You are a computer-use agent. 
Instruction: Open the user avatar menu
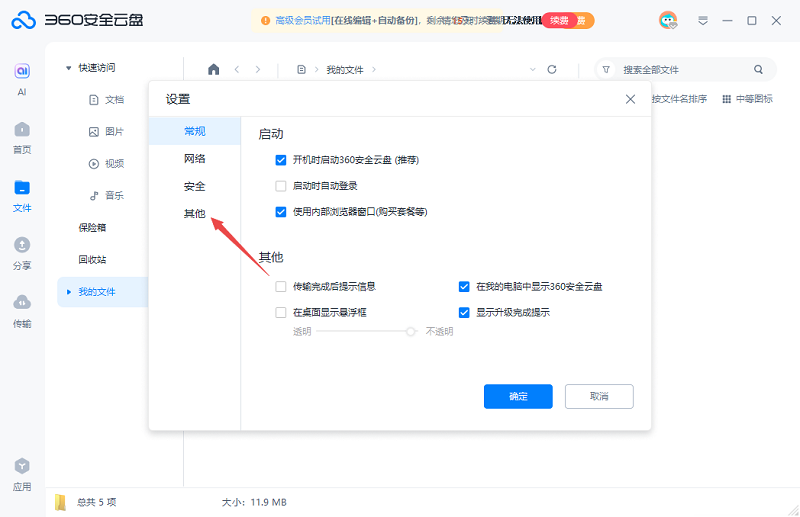click(668, 20)
